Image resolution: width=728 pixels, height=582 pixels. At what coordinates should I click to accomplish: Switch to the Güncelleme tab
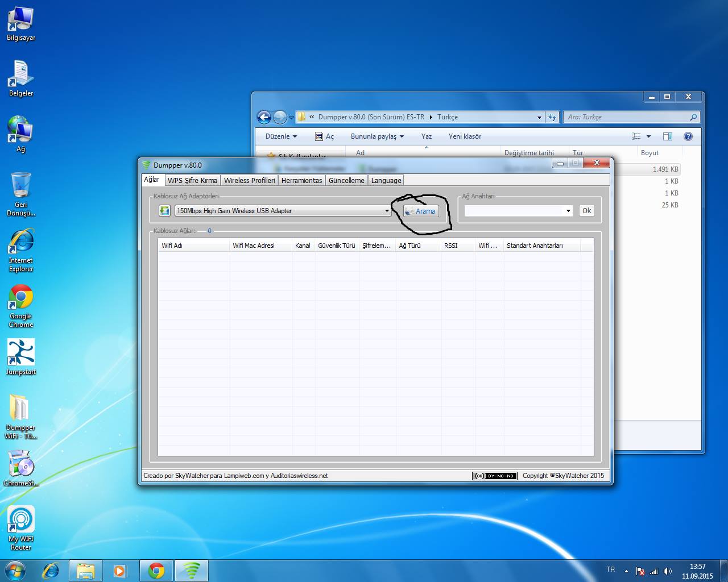click(x=346, y=180)
